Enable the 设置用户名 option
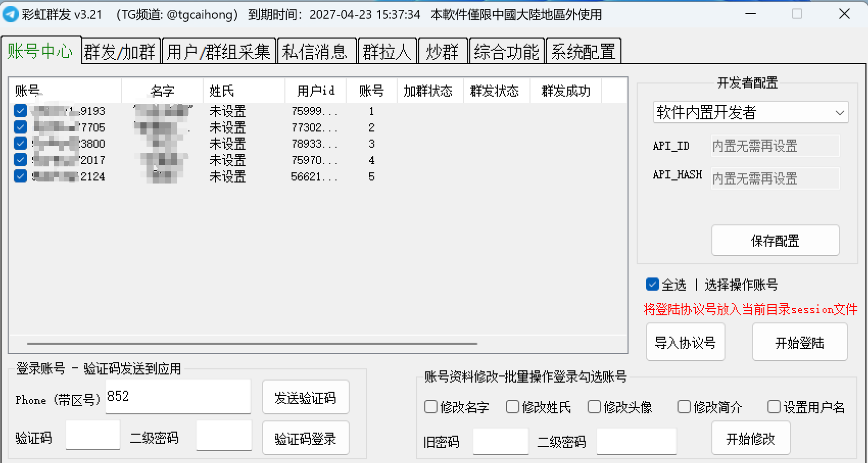Screen dimensions: 868x463 pyautogui.click(x=774, y=407)
